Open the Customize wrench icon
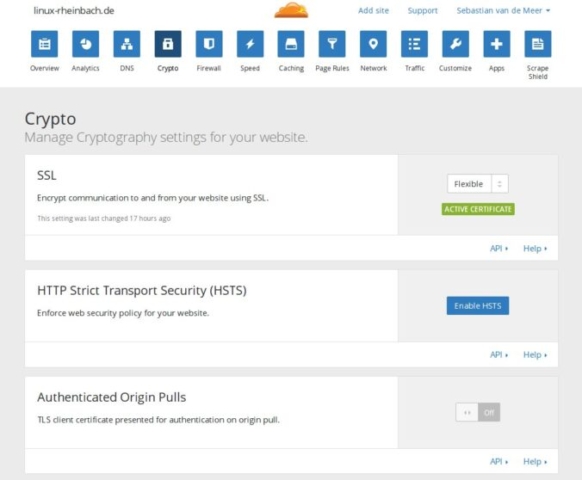582x480 pixels. pyautogui.click(x=455, y=44)
